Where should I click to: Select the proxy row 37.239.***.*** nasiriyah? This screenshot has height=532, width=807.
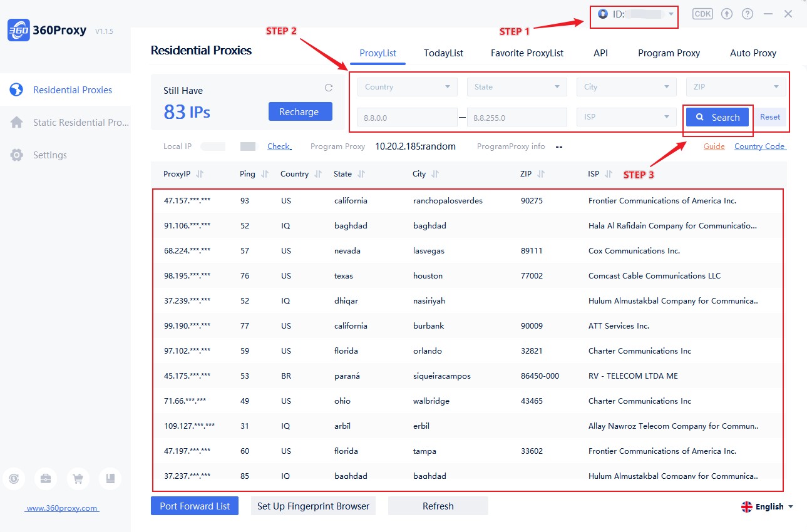point(468,301)
